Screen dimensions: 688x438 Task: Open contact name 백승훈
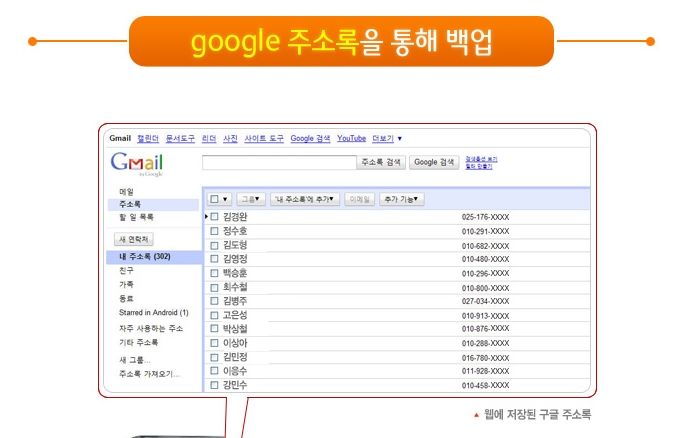tap(235, 273)
